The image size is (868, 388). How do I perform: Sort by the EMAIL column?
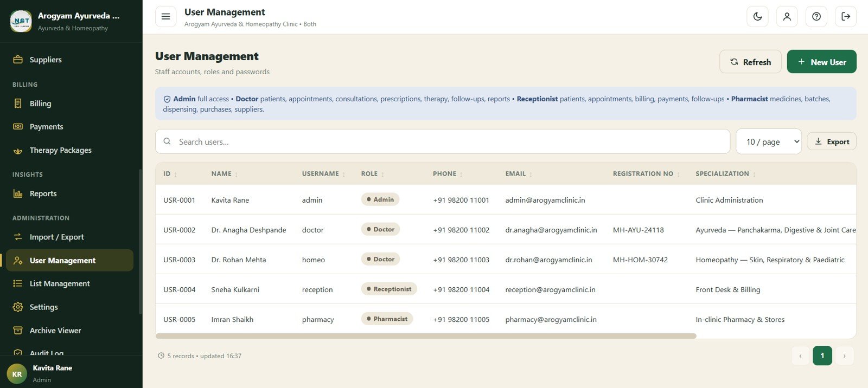[519, 174]
